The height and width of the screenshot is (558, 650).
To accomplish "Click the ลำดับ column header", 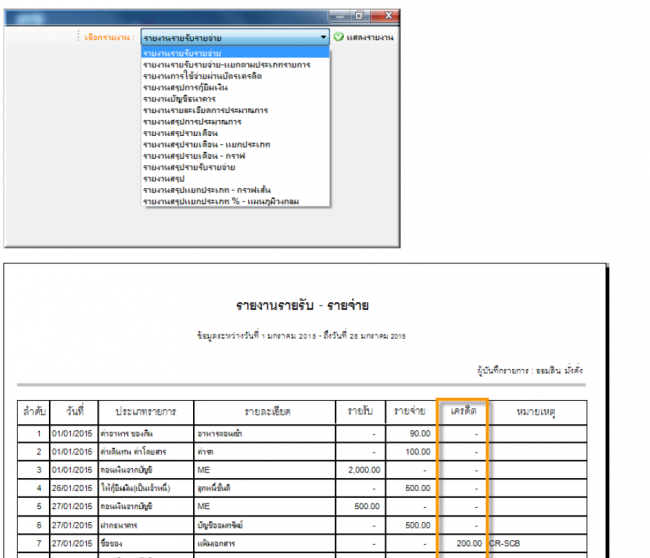I will (x=34, y=412).
